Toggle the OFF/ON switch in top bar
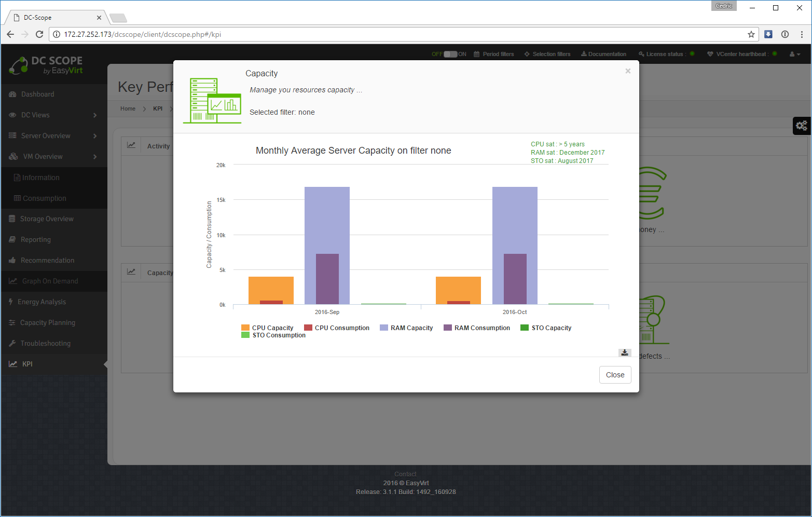This screenshot has height=517, width=812. coord(450,54)
